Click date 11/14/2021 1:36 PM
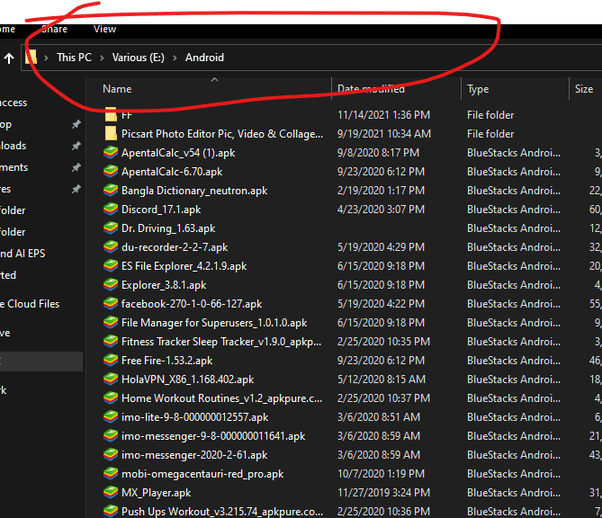Screen dimensions: 602x518 [384, 115]
